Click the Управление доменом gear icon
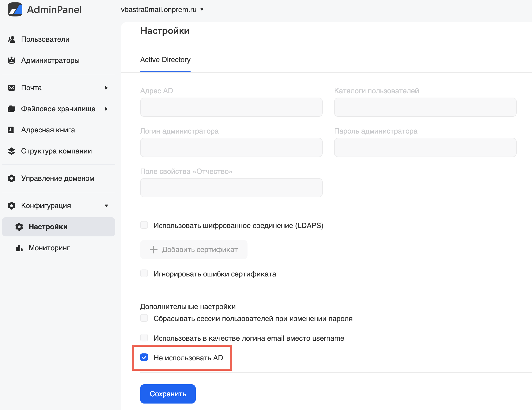 point(12,178)
